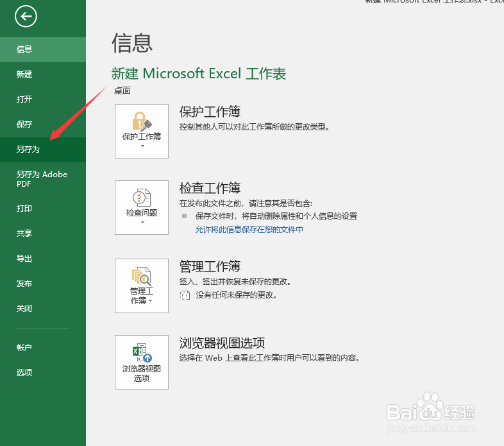Click the 浏览器视图选项 section heading
Screen dimensions: 504x446
pos(222,343)
